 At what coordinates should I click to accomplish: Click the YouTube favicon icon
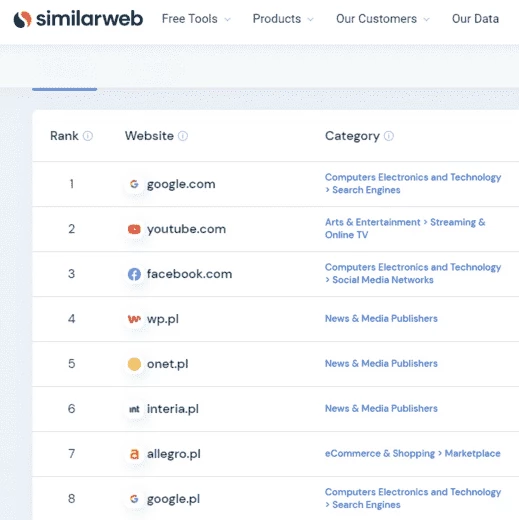click(134, 229)
